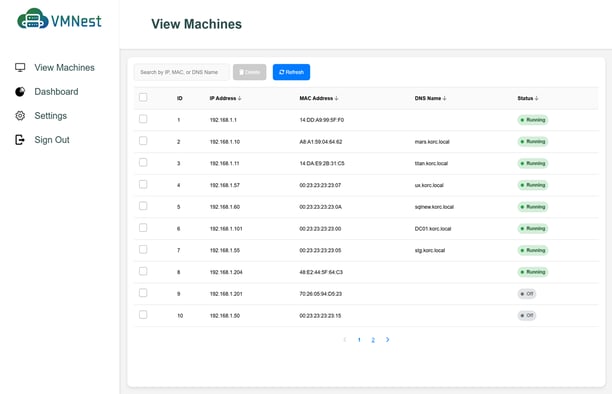Sort by DNS Name column arrow
Image resolution: width=612 pixels, height=394 pixels.
coord(445,98)
